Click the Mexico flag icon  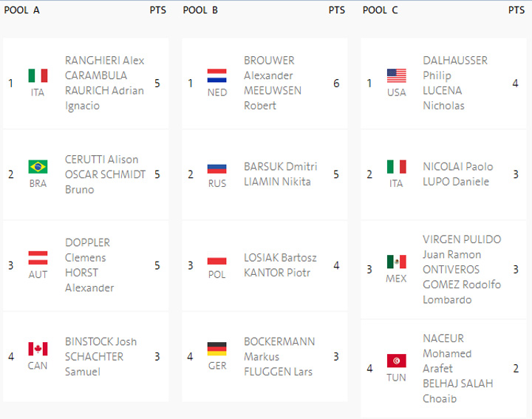tap(397, 262)
